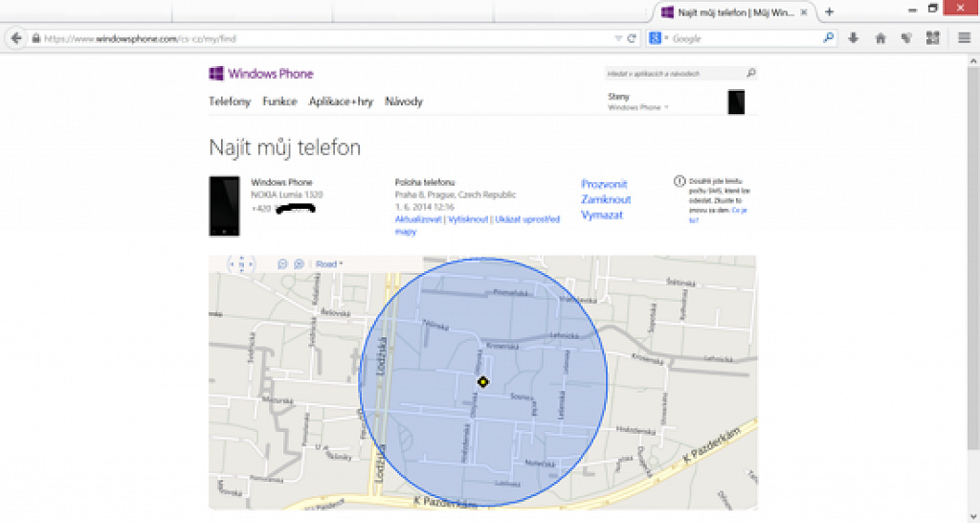Open the Aplikace+hry menu
This screenshot has height=523, width=980.
(x=341, y=102)
